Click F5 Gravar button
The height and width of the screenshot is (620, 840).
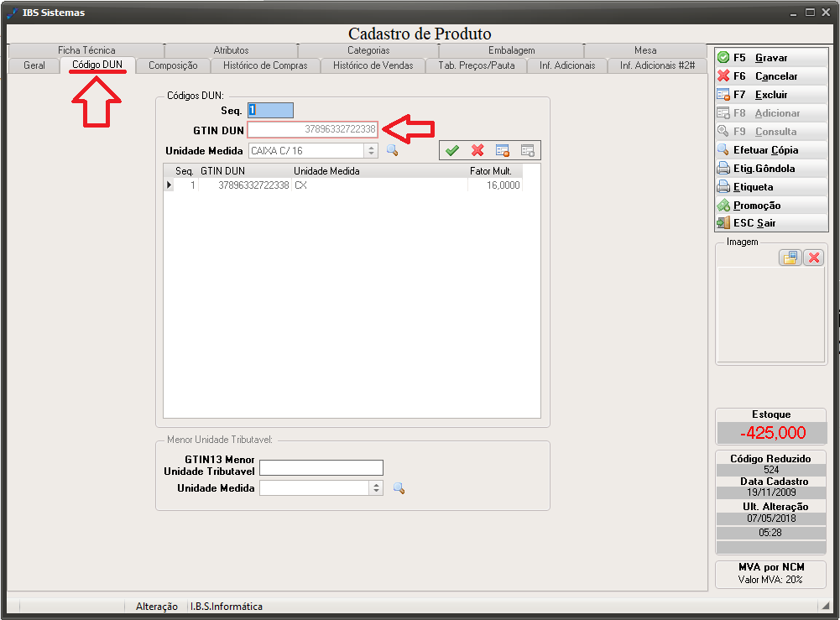771,57
